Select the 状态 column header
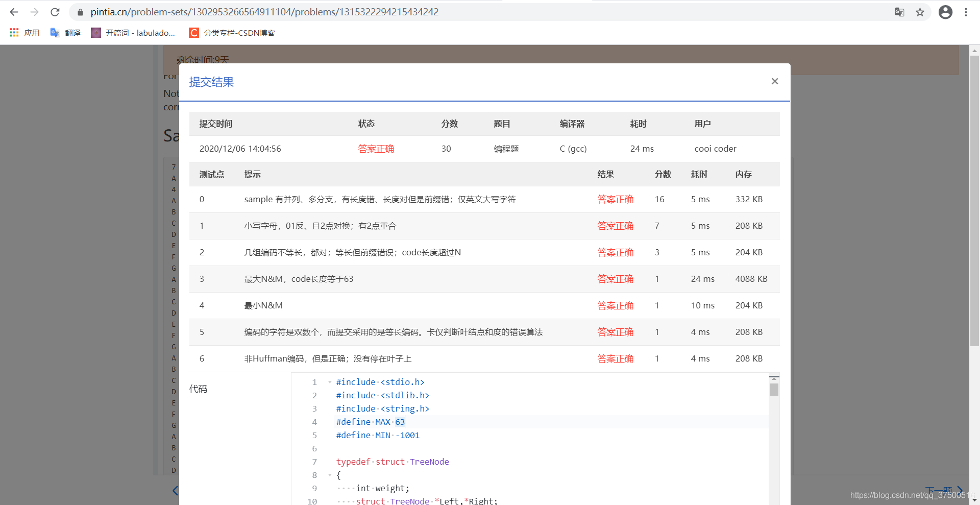This screenshot has height=505, width=980. [x=366, y=124]
